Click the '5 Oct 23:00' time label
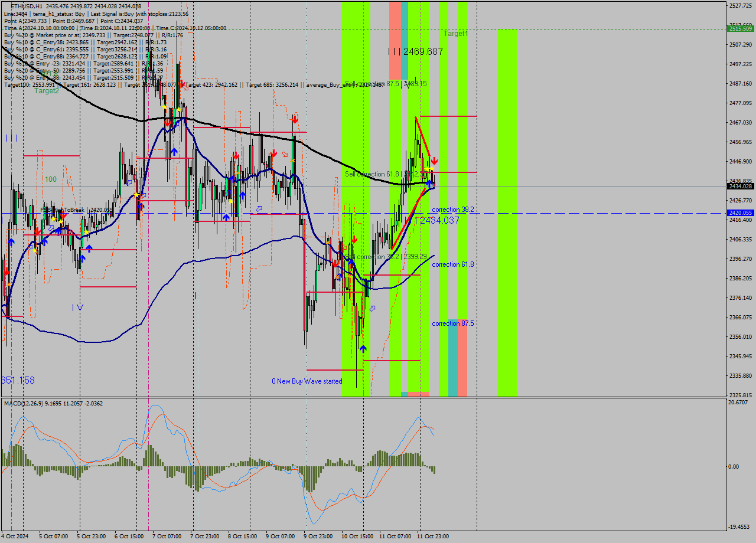Screen dimensions: 756x543 pos(92,537)
